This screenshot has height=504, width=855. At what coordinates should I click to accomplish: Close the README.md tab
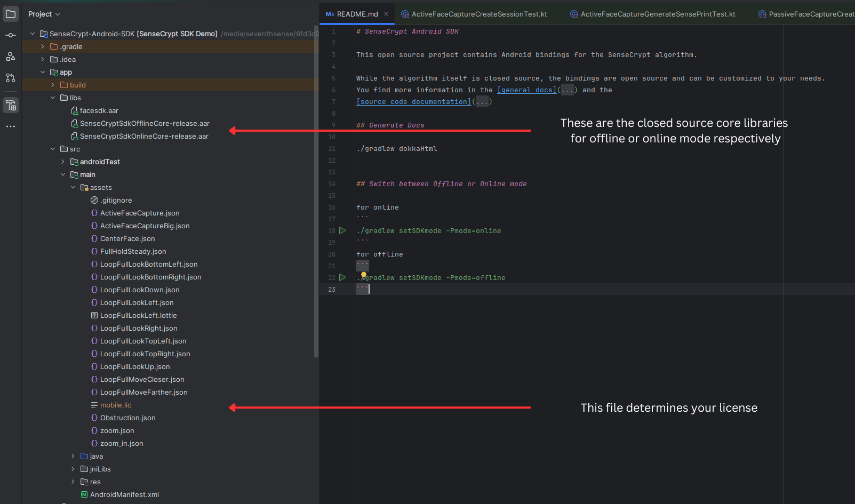pyautogui.click(x=386, y=14)
